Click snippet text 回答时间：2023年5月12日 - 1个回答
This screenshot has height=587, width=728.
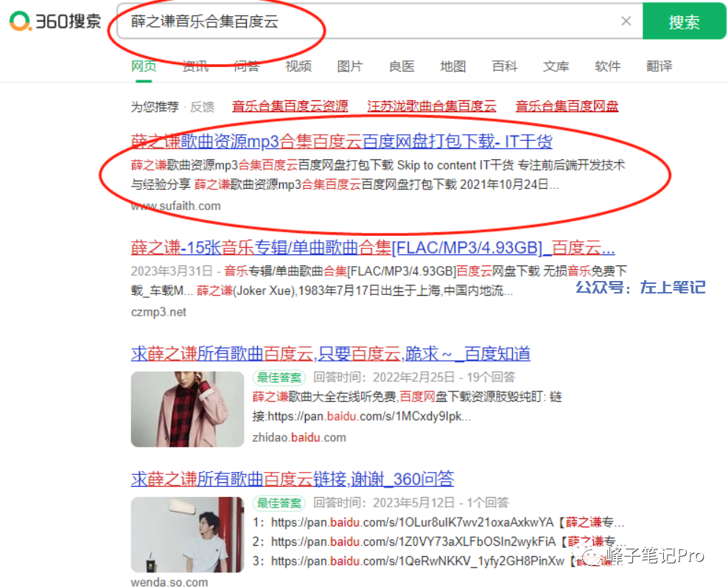click(x=411, y=503)
